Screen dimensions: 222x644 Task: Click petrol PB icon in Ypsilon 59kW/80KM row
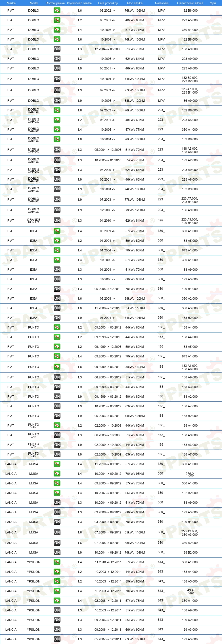click(x=57, y=581)
